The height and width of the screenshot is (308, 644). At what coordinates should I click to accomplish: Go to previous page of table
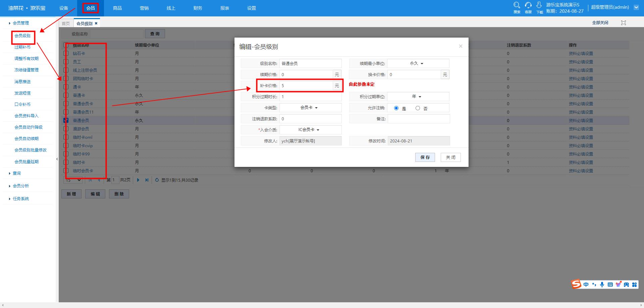[99, 180]
